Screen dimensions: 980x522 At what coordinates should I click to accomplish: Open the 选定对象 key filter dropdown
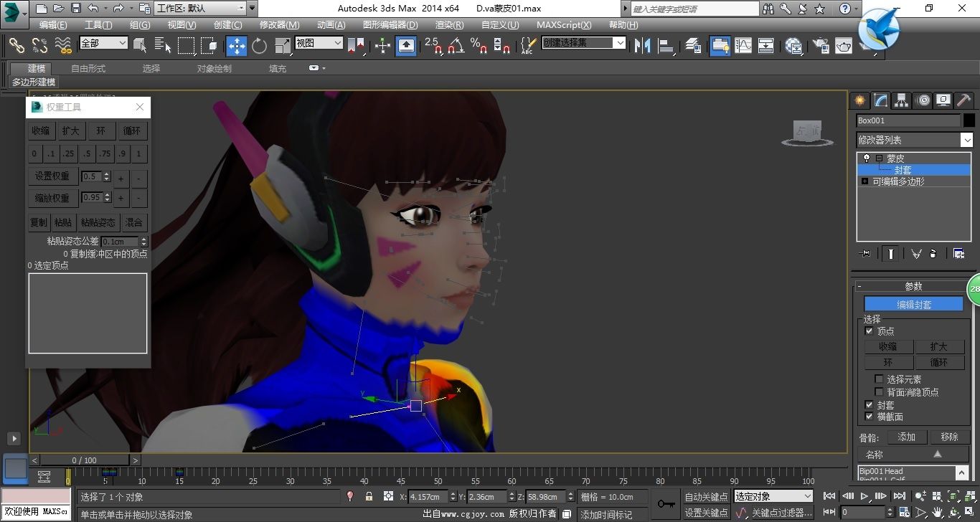coord(773,496)
